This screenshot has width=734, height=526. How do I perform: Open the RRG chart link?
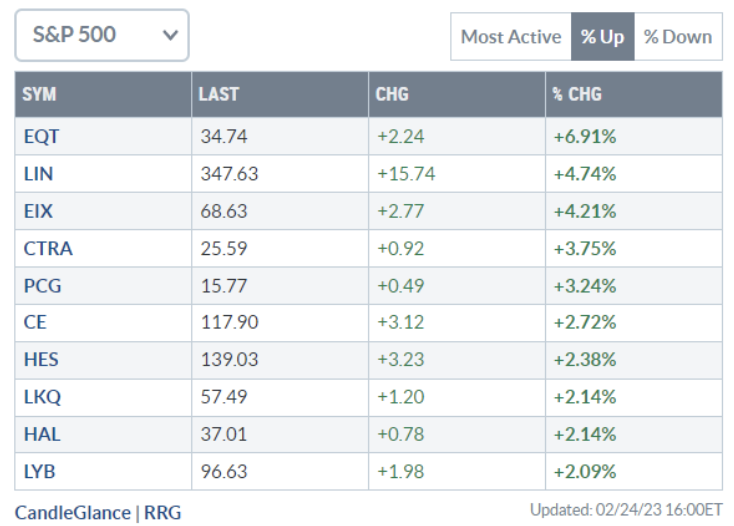162,512
